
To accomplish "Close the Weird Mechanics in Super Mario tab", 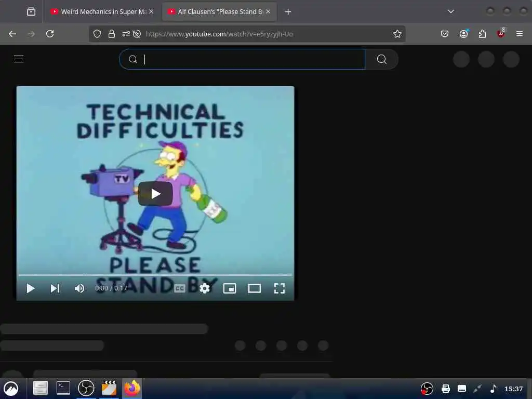I will point(151,11).
